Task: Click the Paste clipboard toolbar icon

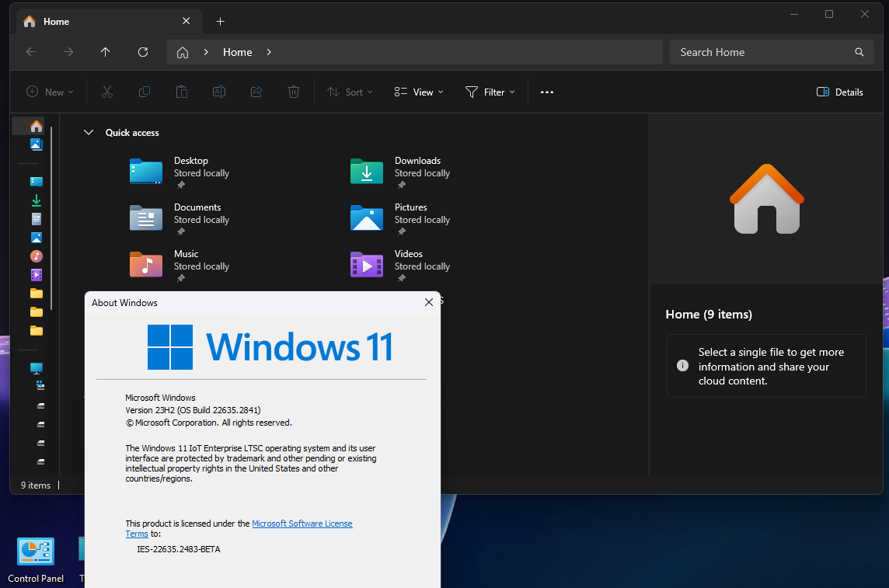Action: click(181, 92)
